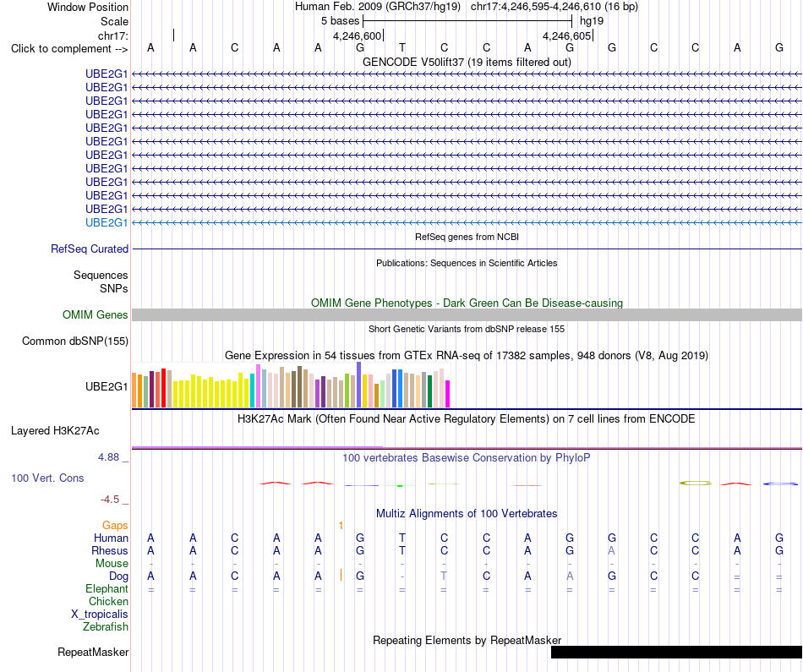Click '100 vertebrates Basewise Conservation by PhyloP' title
Image resolution: width=803 pixels, height=672 pixels.
coord(467,458)
